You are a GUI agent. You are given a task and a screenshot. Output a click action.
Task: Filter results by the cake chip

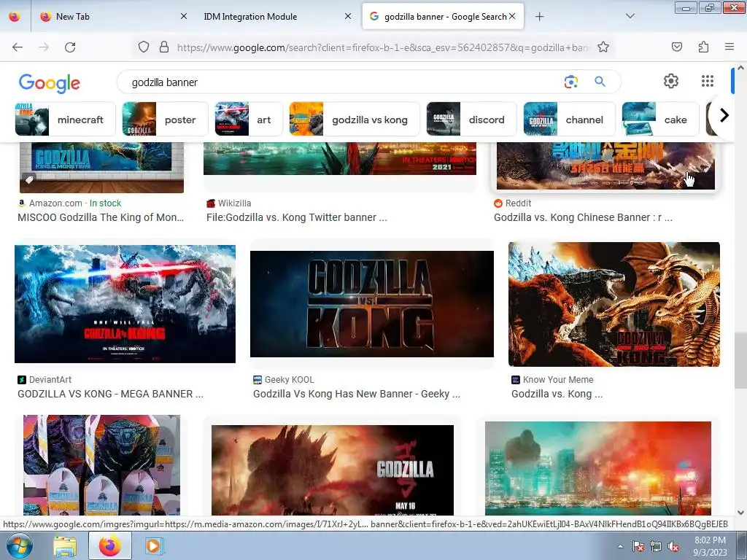click(x=660, y=119)
